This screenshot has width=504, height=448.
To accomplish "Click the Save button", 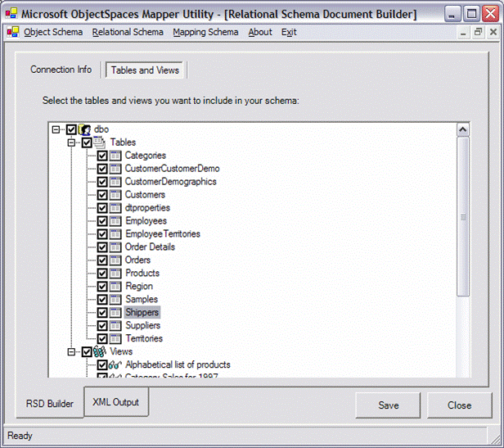I will (x=389, y=405).
